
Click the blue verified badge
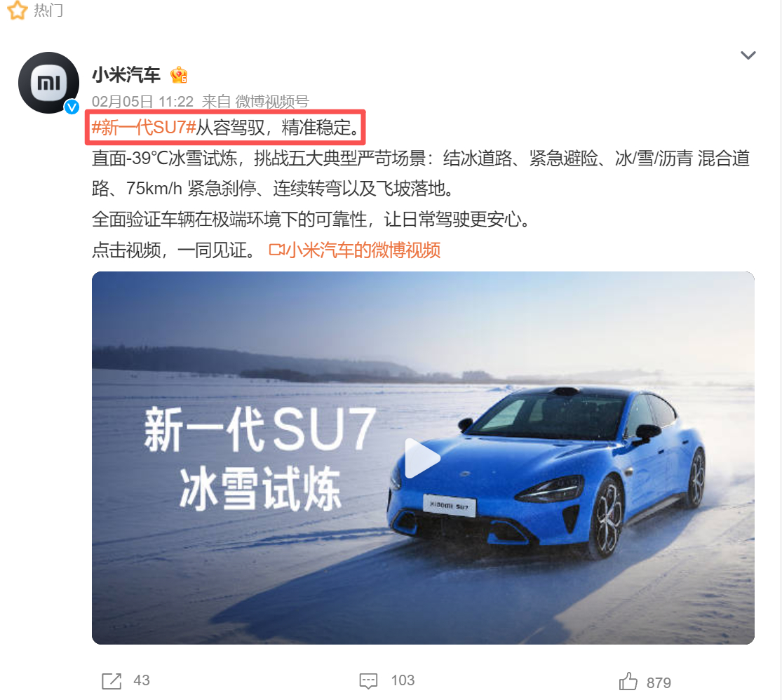pos(72,107)
